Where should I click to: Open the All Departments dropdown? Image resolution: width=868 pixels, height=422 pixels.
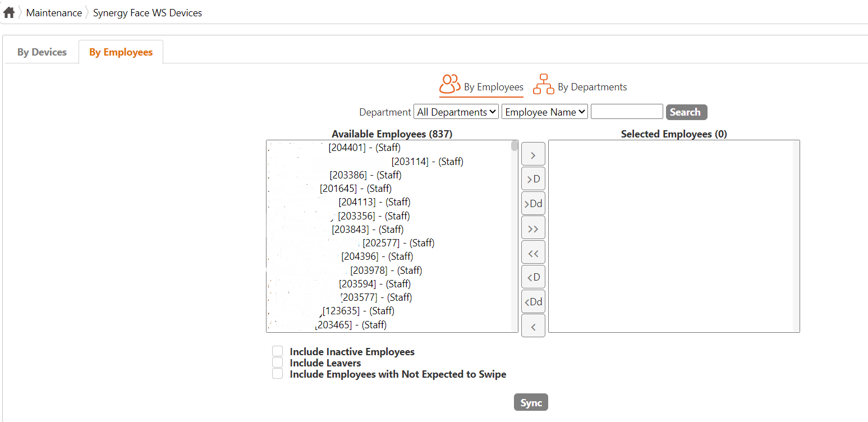pos(456,112)
